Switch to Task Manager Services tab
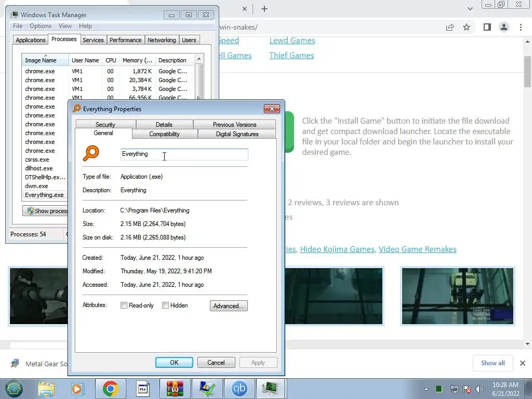Image resolution: width=532 pixels, height=399 pixels. click(93, 40)
